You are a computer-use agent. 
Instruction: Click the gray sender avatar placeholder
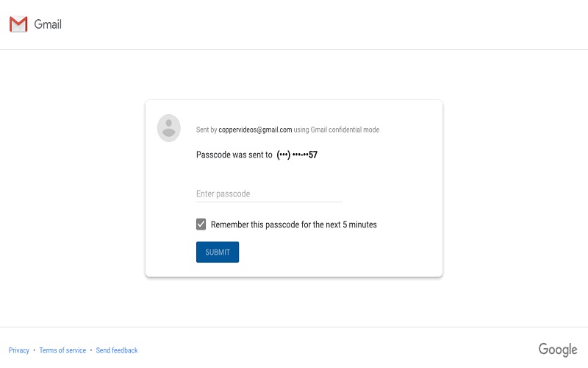pos(169,128)
